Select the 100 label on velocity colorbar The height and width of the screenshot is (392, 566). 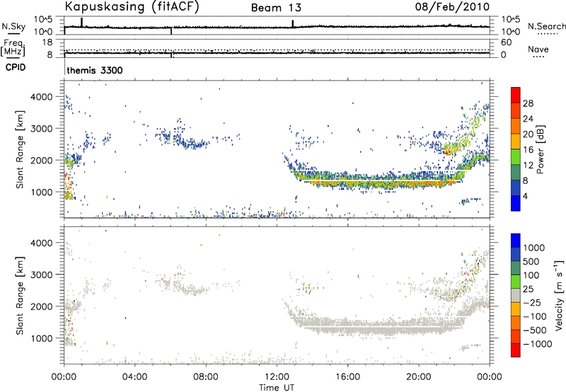(x=531, y=275)
